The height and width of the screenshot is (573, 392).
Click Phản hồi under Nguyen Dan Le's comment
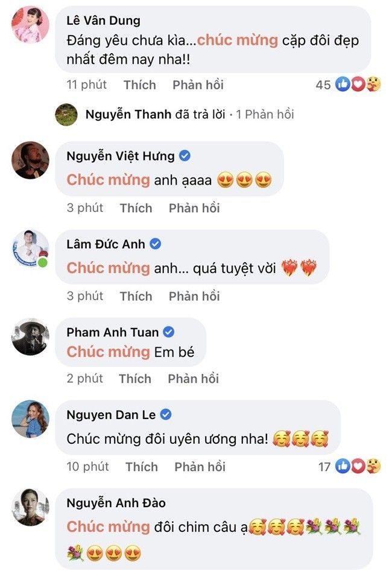coord(200,467)
